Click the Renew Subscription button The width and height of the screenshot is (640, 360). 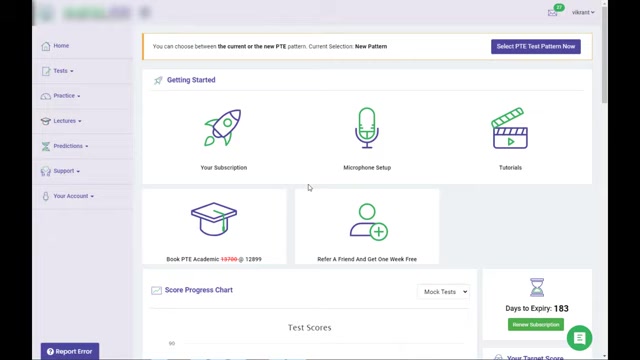pyautogui.click(x=536, y=325)
